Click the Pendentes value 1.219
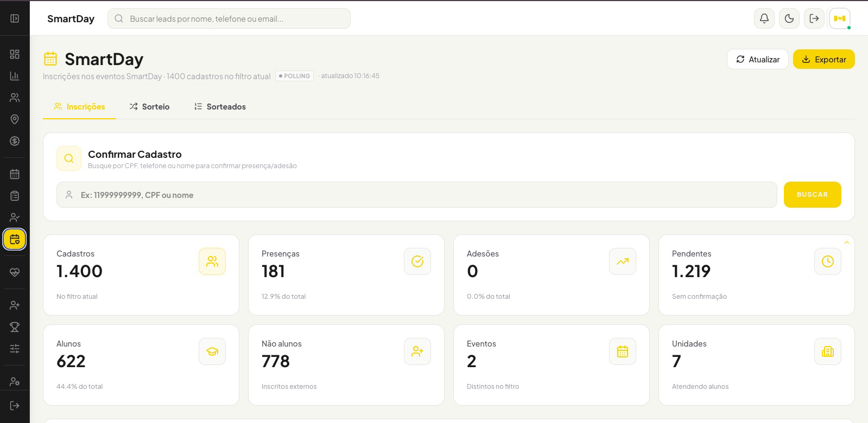Viewport: 868px width, 423px height. (691, 271)
